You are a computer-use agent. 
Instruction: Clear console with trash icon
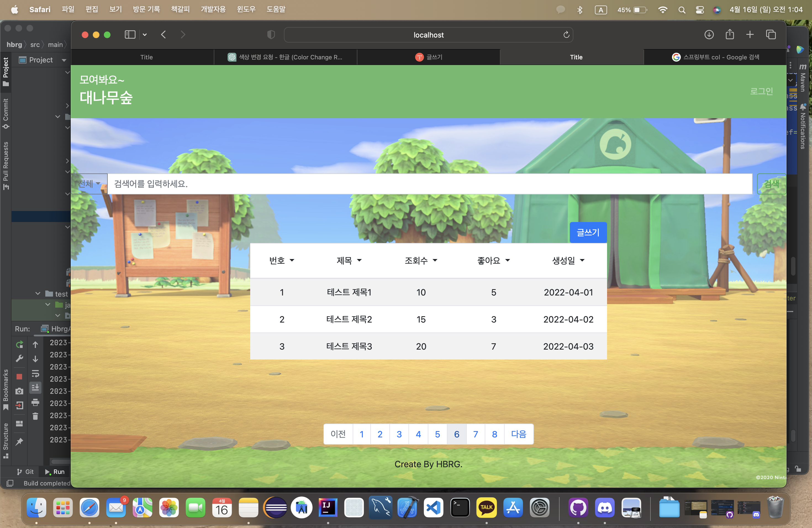click(35, 416)
